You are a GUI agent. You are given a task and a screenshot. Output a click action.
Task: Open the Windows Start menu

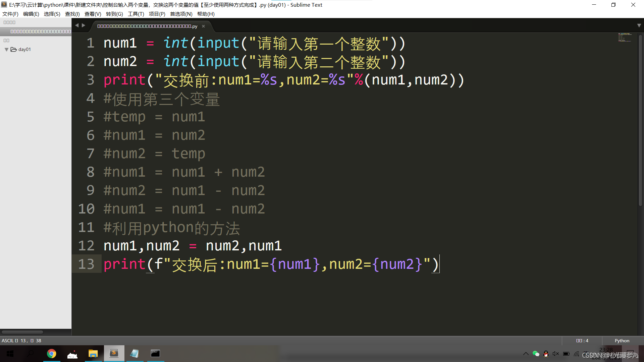pyautogui.click(x=10, y=354)
